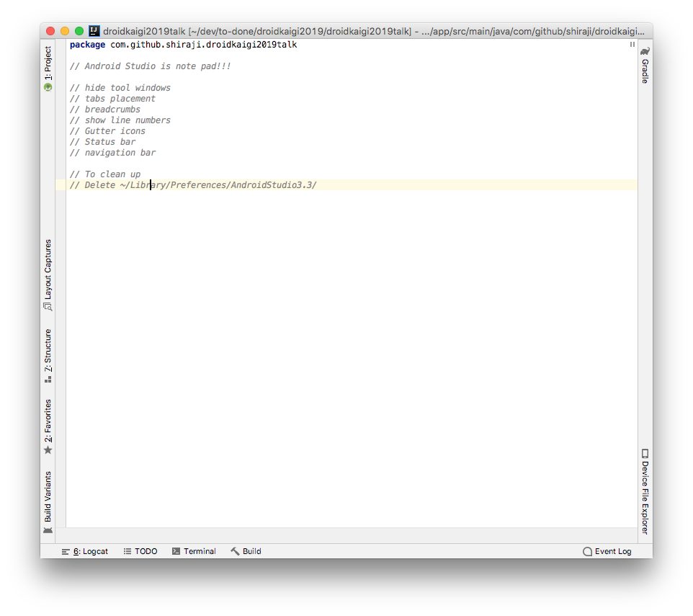Click the Gradle elephant icon
Viewport: 693px width, 616px height.
(x=645, y=51)
